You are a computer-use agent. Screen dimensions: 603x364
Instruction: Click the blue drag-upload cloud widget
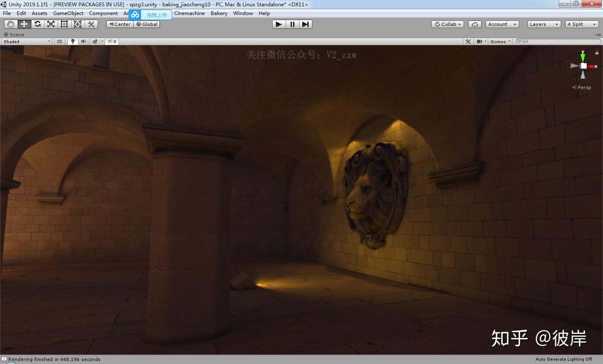coord(150,15)
